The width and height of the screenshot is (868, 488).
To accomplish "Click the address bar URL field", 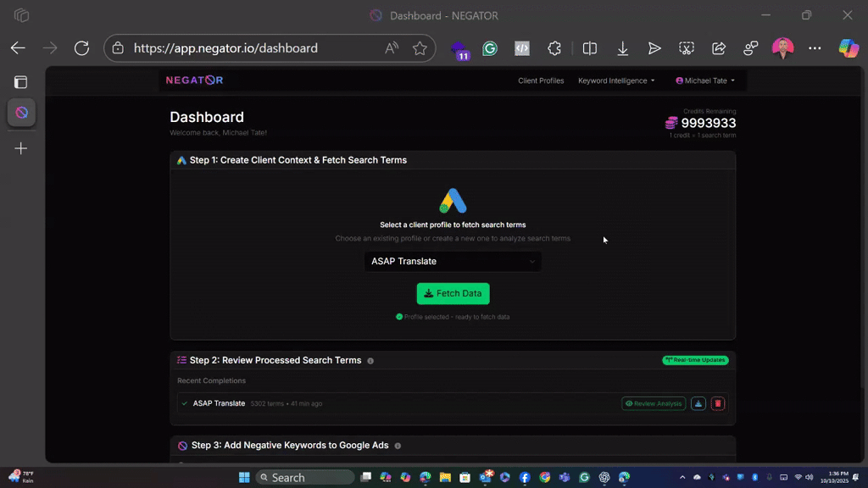I will point(254,48).
